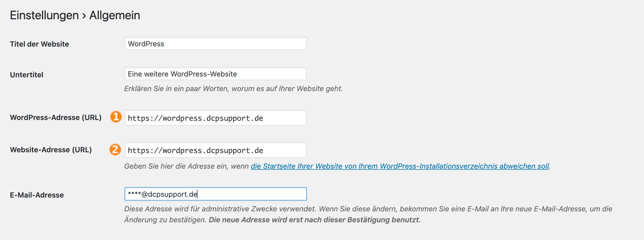Click into the WordPress-Adresse (URL) field

point(215,118)
